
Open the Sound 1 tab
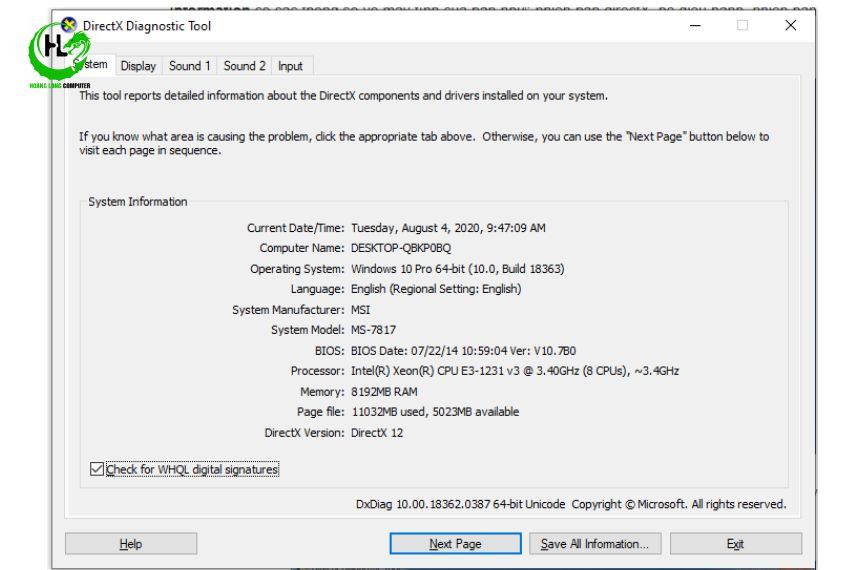(x=189, y=66)
